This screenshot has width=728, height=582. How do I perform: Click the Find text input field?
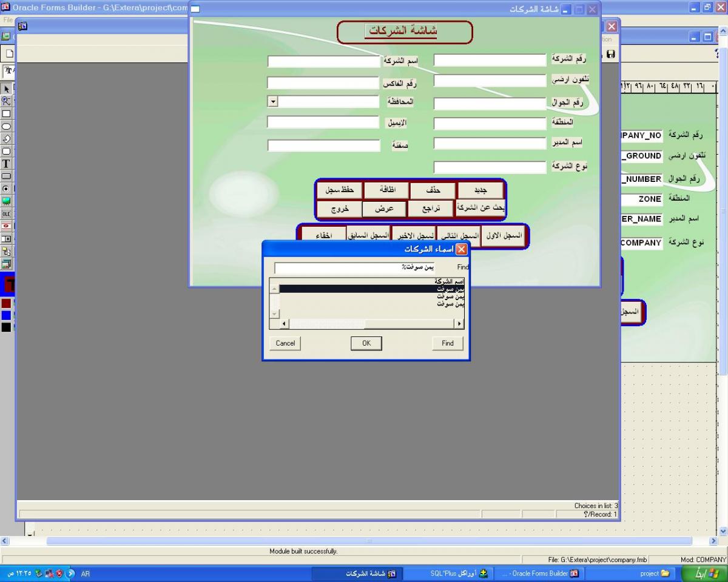(354, 267)
